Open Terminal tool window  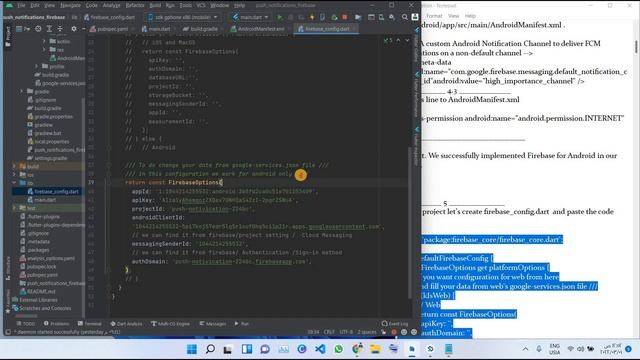(x=90, y=324)
